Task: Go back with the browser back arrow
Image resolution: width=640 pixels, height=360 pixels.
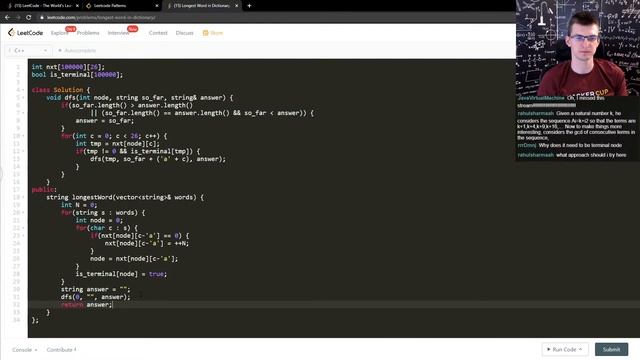Action: tap(7, 18)
